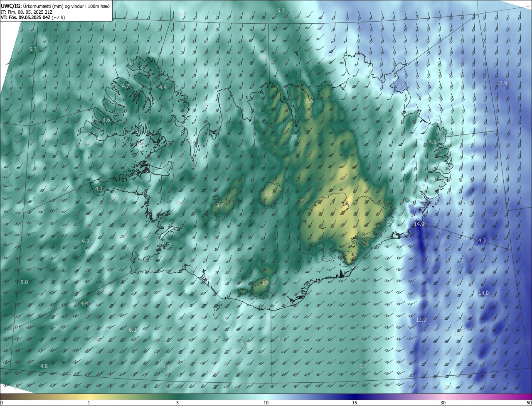The height and width of the screenshot is (406, 532).
Task: Click the map value '5.3'
Action: coord(33,49)
